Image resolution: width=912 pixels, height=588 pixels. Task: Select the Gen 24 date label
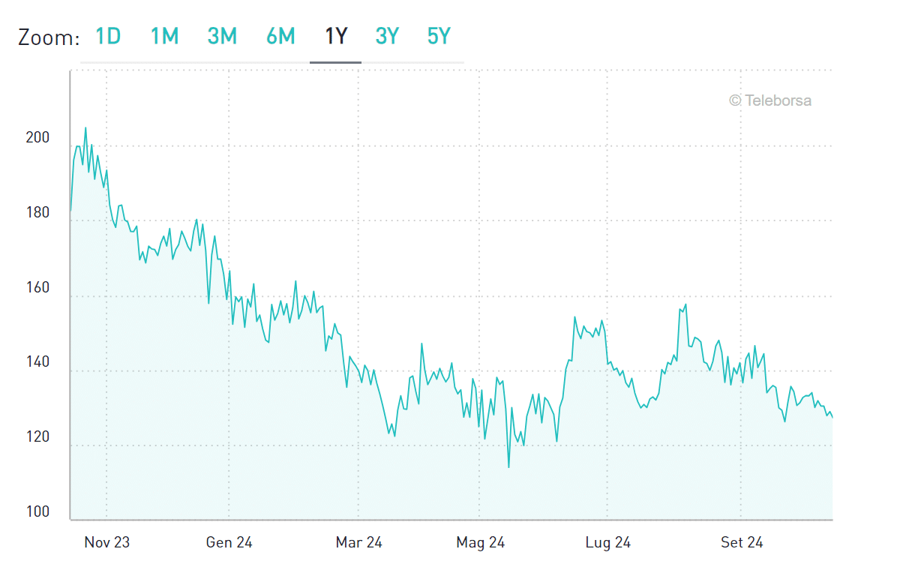(x=229, y=542)
